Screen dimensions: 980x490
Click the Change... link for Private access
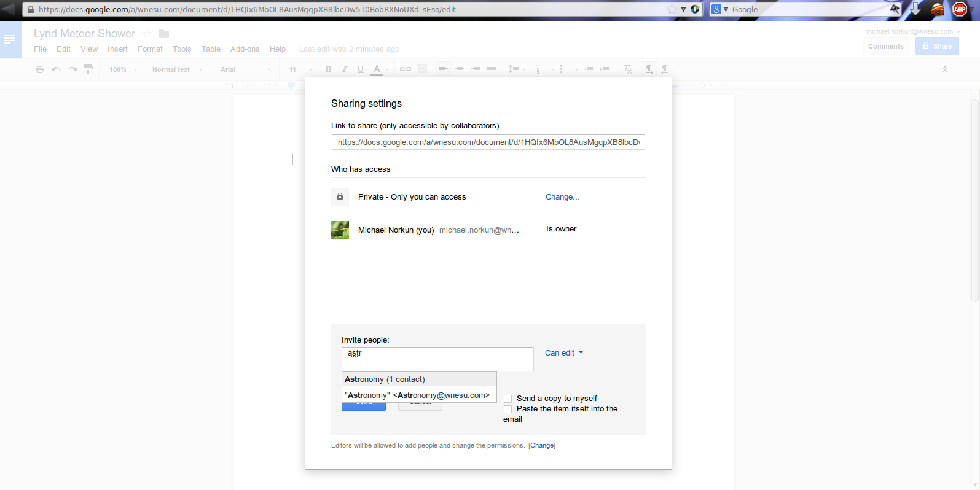[563, 197]
